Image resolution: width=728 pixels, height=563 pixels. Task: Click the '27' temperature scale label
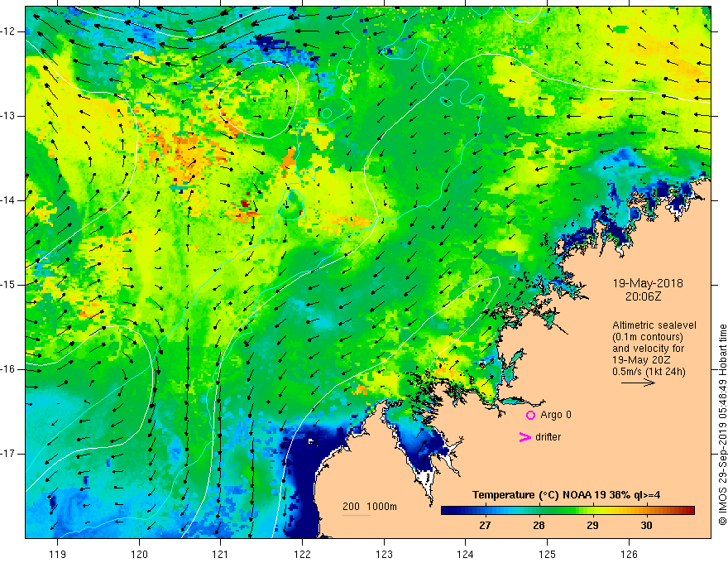point(485,526)
